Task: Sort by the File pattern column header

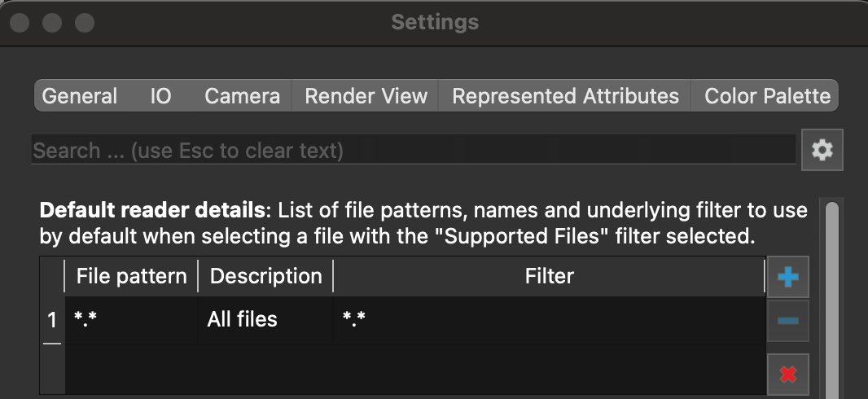Action: pyautogui.click(x=131, y=276)
